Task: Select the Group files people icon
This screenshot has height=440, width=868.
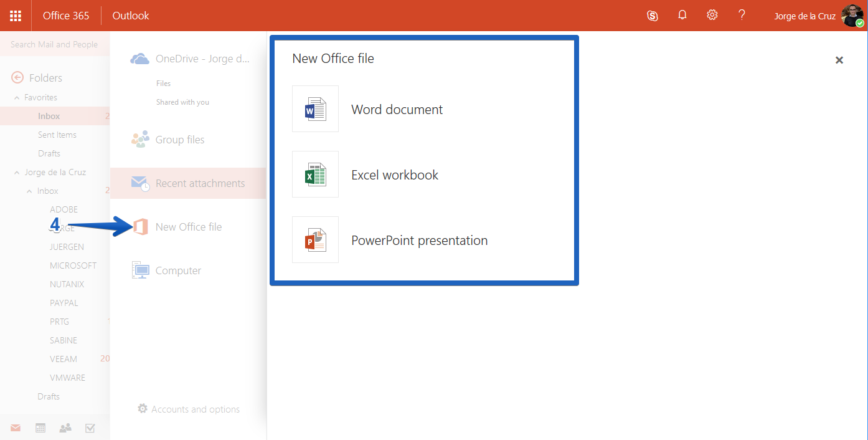Action: (x=140, y=139)
